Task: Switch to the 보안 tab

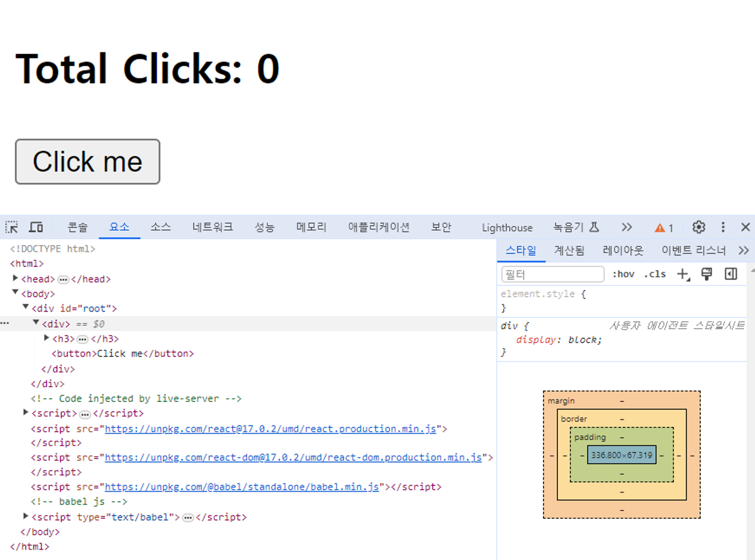Action: point(441,227)
